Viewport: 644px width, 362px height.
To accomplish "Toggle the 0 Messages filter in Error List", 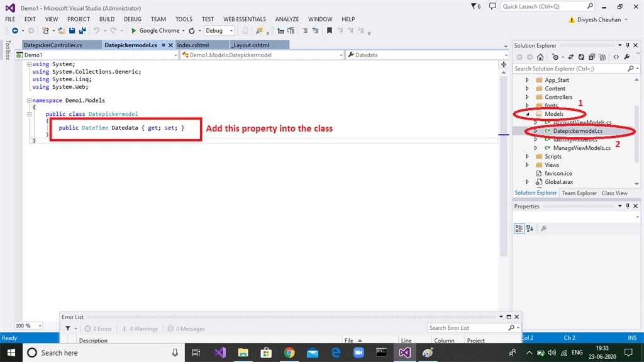I will coord(186,329).
